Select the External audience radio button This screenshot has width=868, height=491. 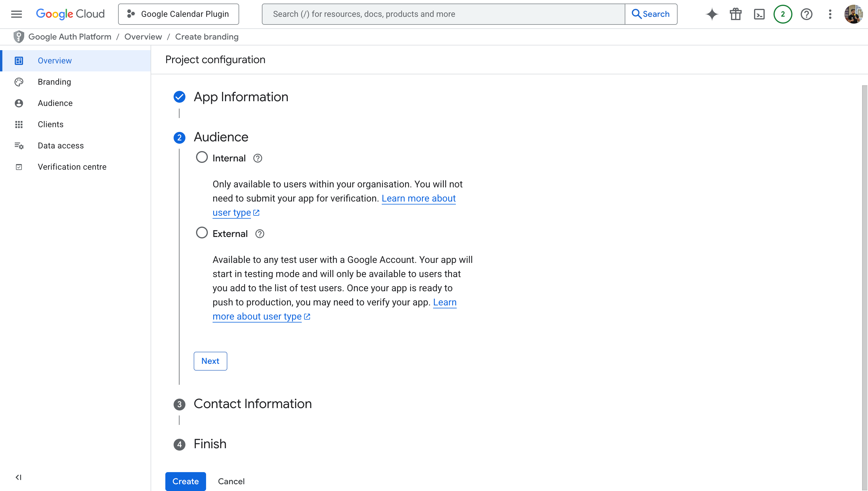tap(202, 233)
